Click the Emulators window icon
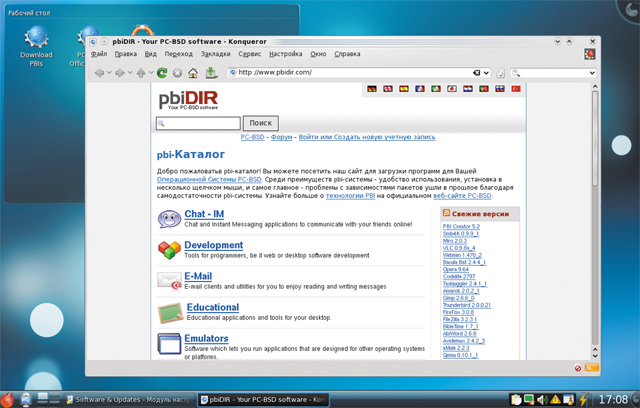640x408 pixels. pos(169,344)
